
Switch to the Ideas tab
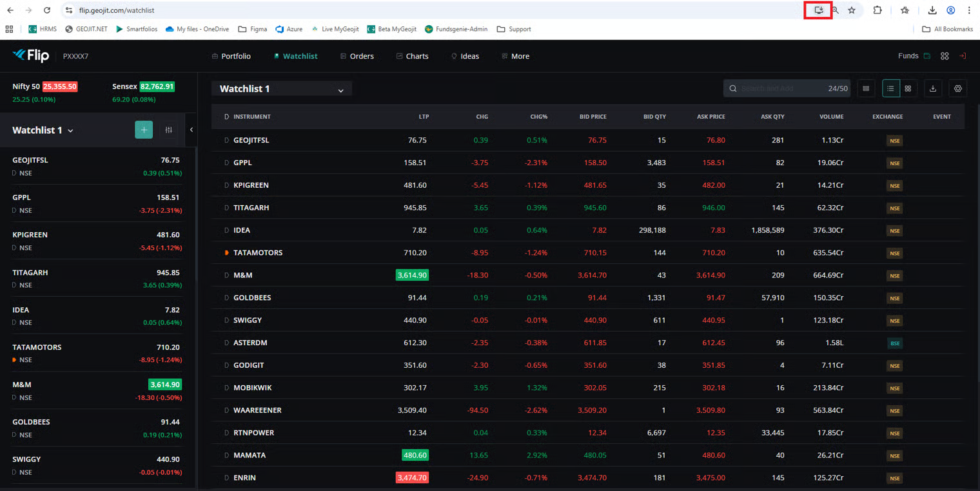(x=465, y=56)
